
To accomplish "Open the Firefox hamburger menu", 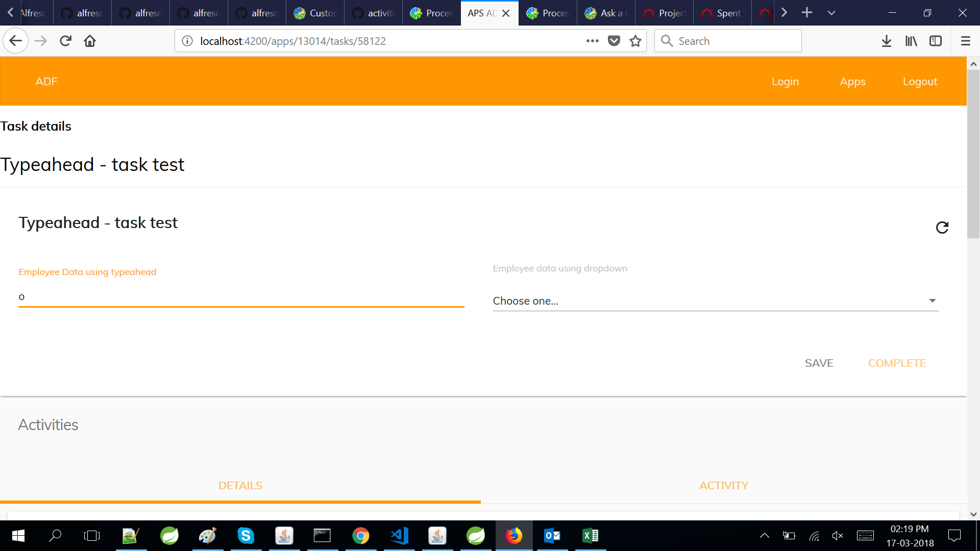I will (x=965, y=41).
